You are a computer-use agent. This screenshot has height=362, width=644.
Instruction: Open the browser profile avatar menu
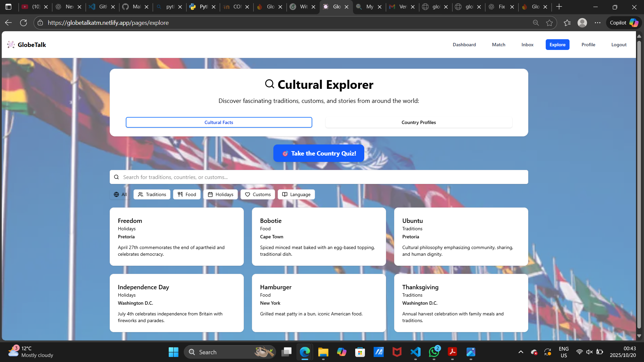click(582, 22)
